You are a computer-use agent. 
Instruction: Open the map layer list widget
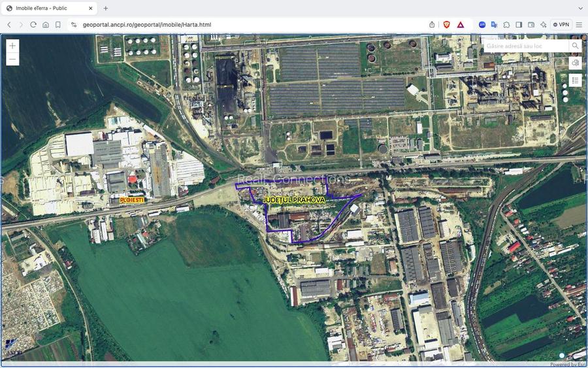coord(575,80)
